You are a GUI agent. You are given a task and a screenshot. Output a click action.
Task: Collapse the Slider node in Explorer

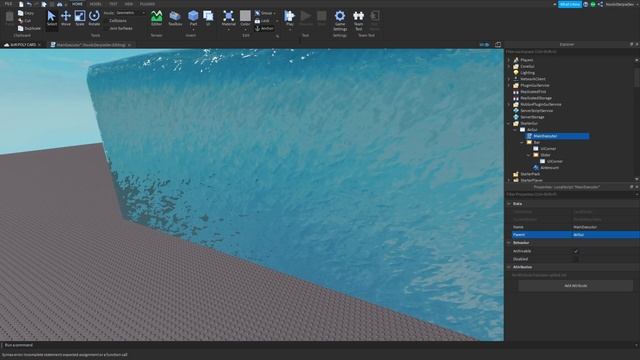click(x=529, y=155)
